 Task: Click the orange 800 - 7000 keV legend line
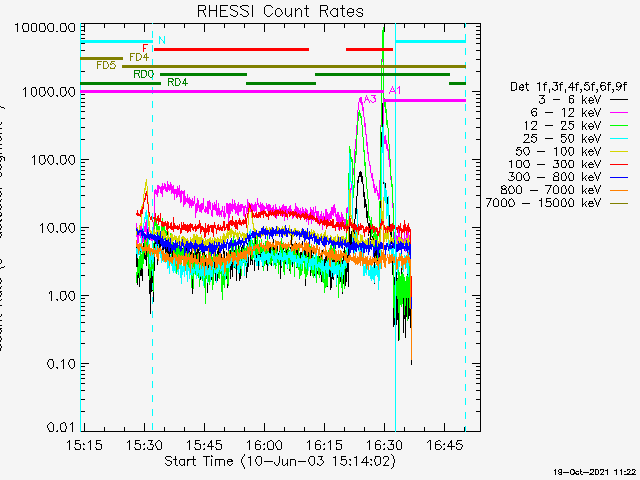[619, 190]
